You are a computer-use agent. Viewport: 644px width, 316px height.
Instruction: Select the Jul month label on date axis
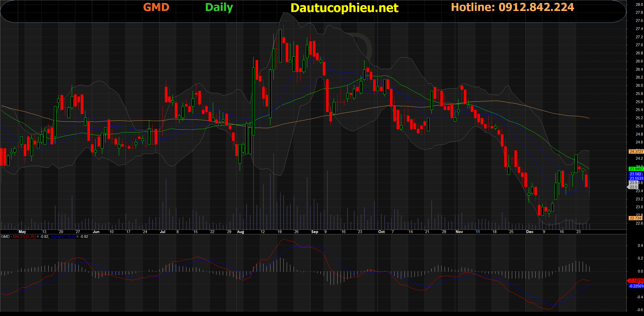[163, 232]
